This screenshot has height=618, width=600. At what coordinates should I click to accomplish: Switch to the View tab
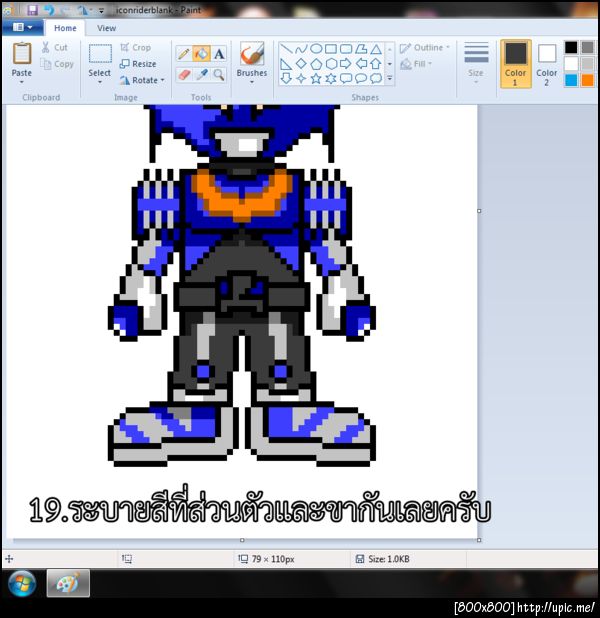[x=106, y=28]
